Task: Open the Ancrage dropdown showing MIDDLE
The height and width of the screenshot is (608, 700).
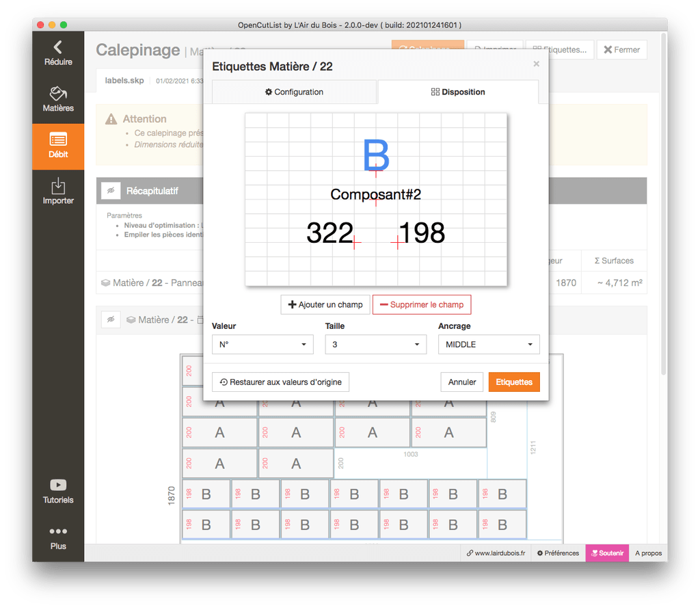Action: click(489, 345)
